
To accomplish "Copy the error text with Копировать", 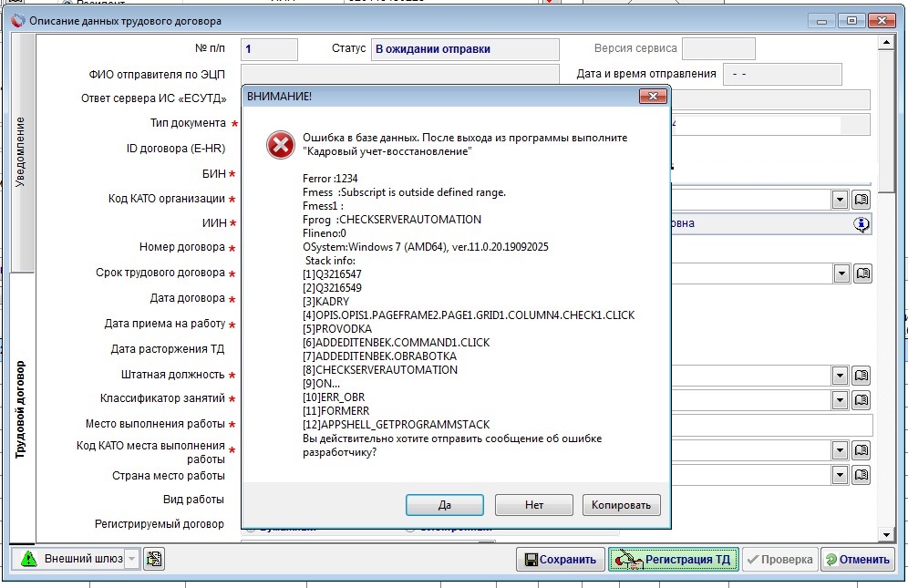I will [x=621, y=505].
